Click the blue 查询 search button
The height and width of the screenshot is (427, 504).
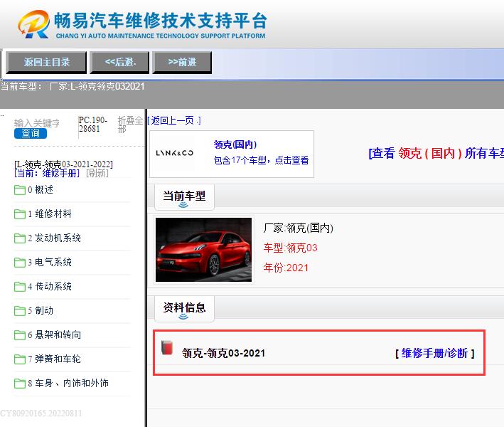pos(31,133)
